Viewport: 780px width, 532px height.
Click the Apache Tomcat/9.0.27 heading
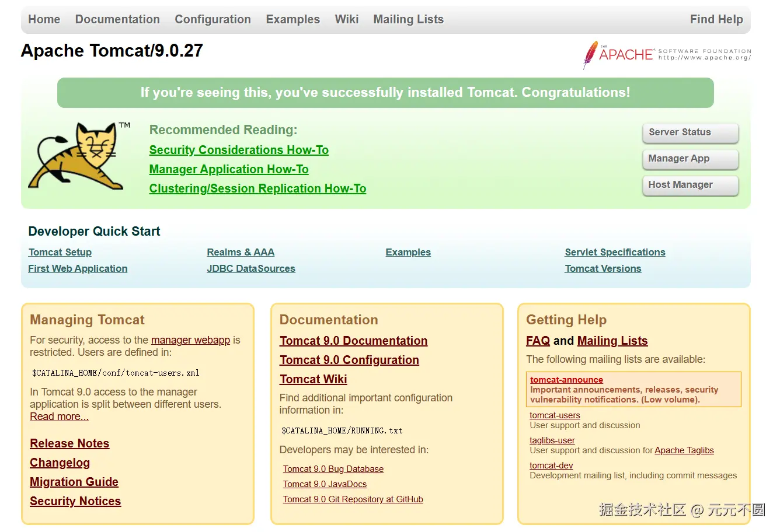[112, 51]
